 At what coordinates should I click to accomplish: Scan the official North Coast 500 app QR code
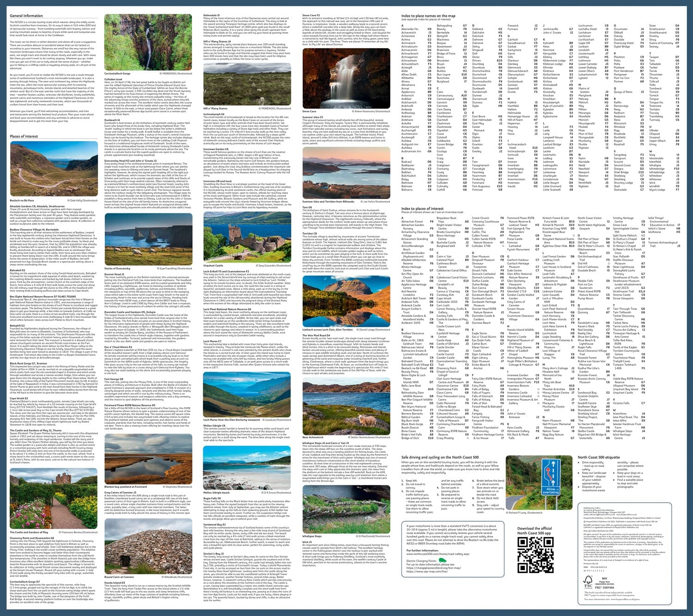click(536, 555)
